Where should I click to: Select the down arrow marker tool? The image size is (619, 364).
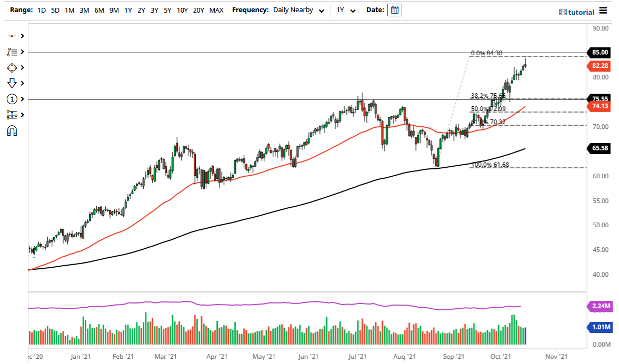click(x=12, y=83)
